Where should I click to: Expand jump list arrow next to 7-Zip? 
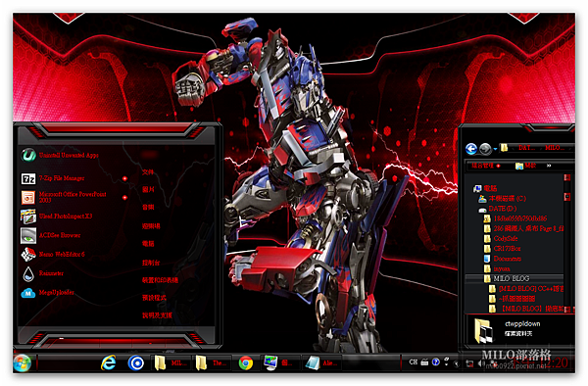[x=124, y=178]
